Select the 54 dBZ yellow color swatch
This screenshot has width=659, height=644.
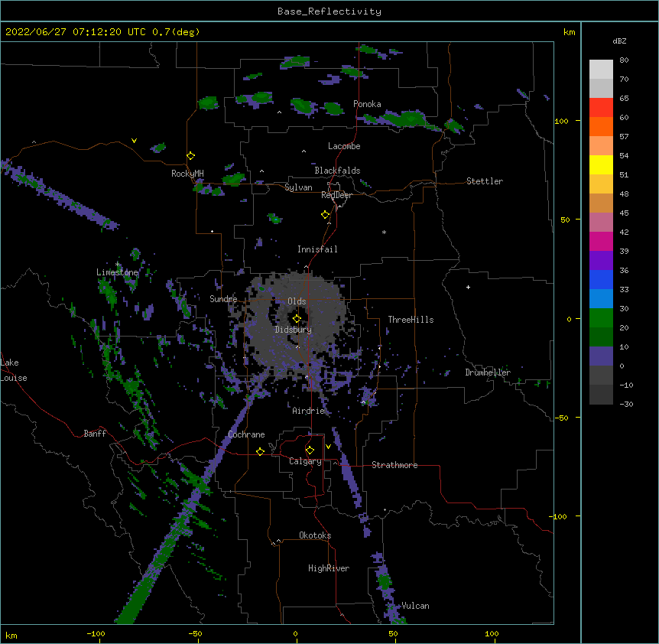pos(601,164)
